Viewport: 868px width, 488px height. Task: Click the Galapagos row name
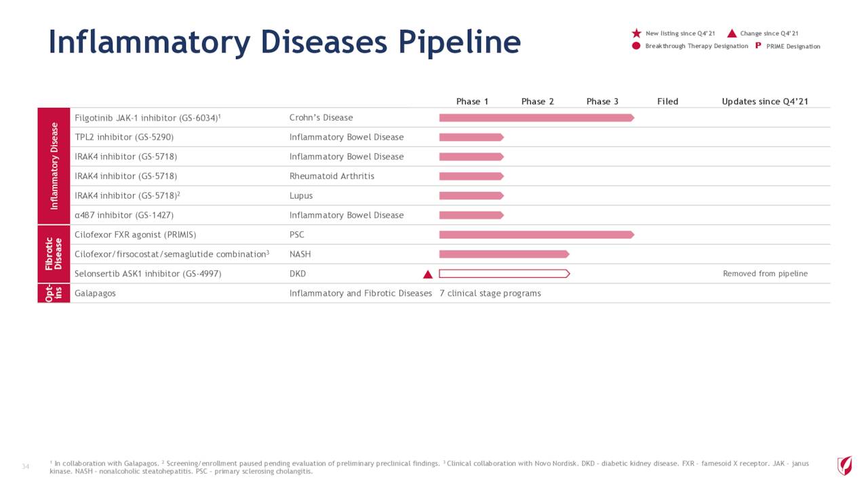click(95, 293)
